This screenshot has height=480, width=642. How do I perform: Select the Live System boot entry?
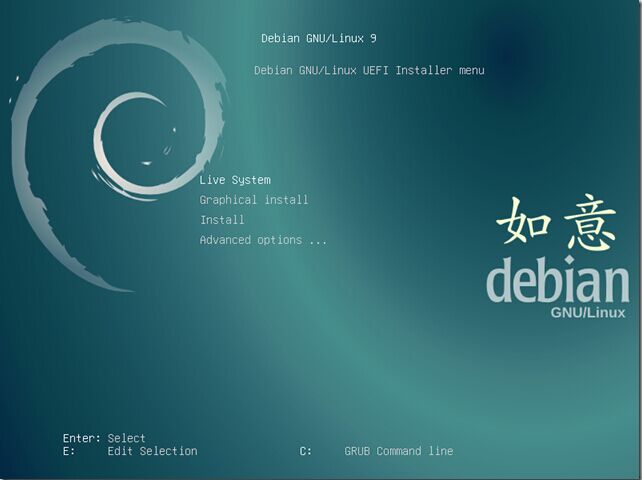point(235,180)
